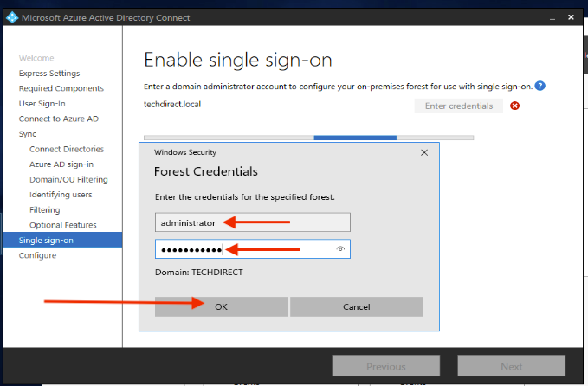Image resolution: width=588 pixels, height=386 pixels.
Task: Close the Windows Security dialog
Action: [424, 152]
